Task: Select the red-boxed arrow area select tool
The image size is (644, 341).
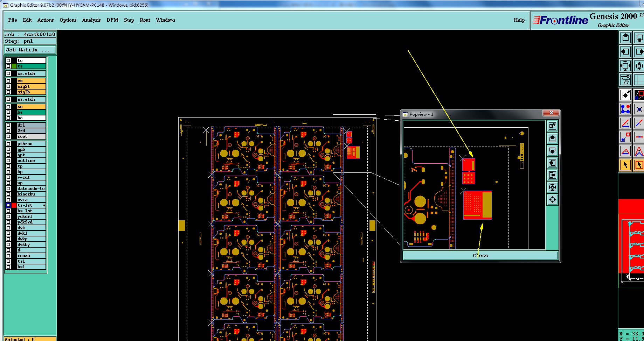Action: (639, 165)
